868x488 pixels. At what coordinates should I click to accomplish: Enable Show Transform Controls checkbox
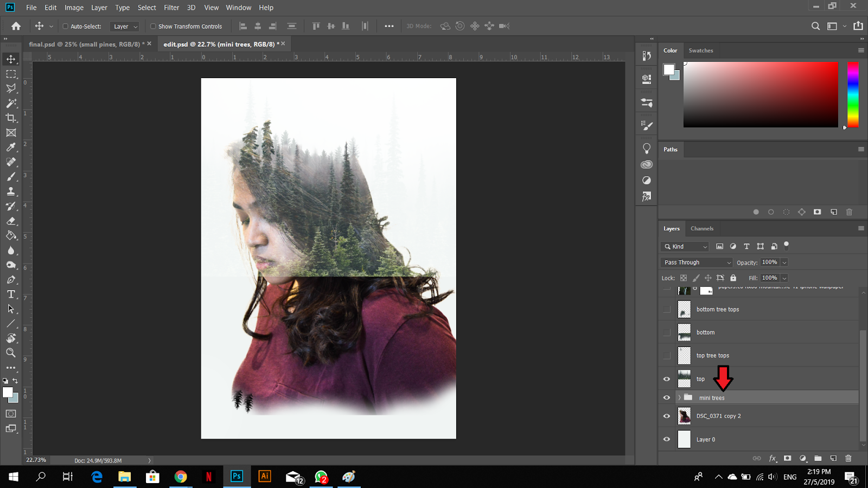tap(153, 26)
